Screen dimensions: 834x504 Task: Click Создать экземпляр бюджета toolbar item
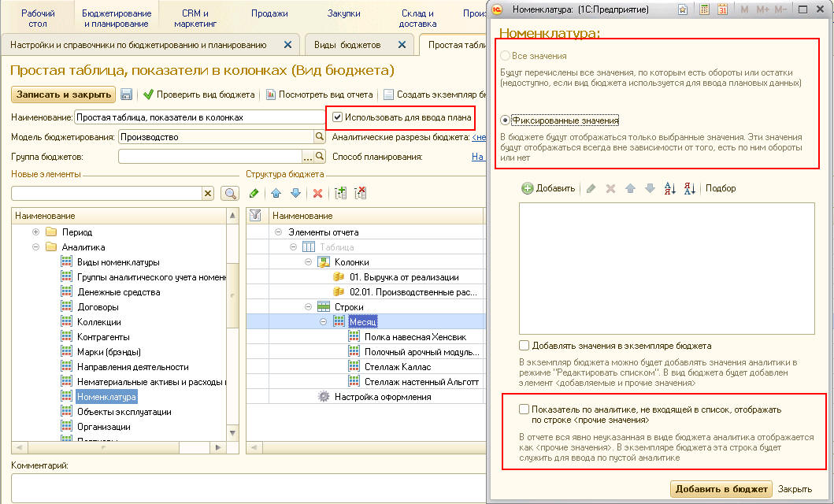(x=435, y=94)
